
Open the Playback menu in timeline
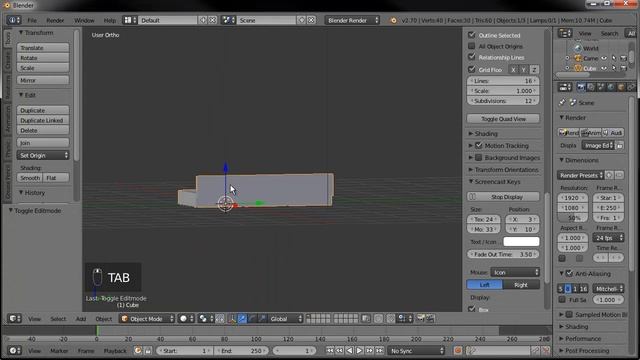115,351
